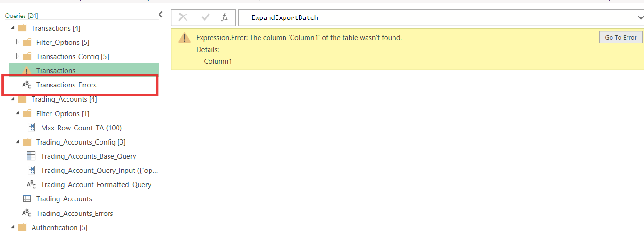Click the warning icon beside Transactions query
Image resolution: width=644 pixels, height=232 pixels.
click(x=26, y=71)
